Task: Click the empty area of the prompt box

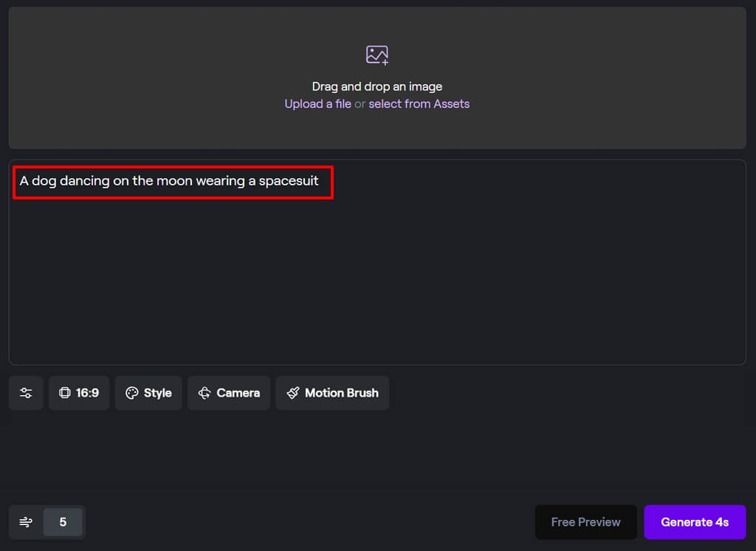Action: click(377, 288)
